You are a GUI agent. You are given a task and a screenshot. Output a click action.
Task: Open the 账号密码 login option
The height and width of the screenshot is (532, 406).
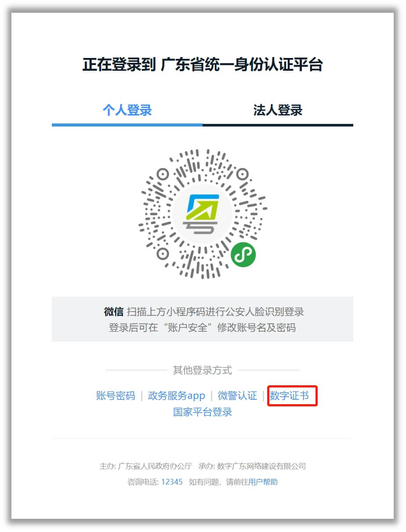click(x=116, y=395)
